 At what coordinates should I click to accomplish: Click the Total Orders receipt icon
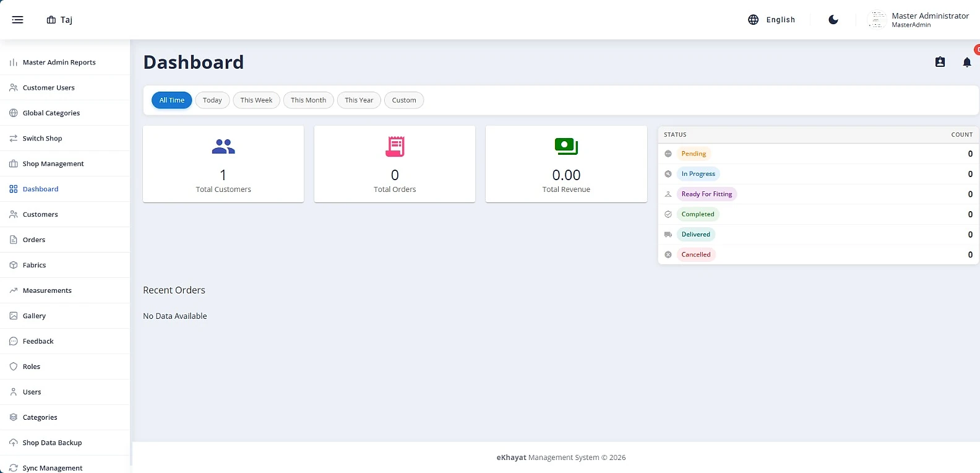coord(395,146)
